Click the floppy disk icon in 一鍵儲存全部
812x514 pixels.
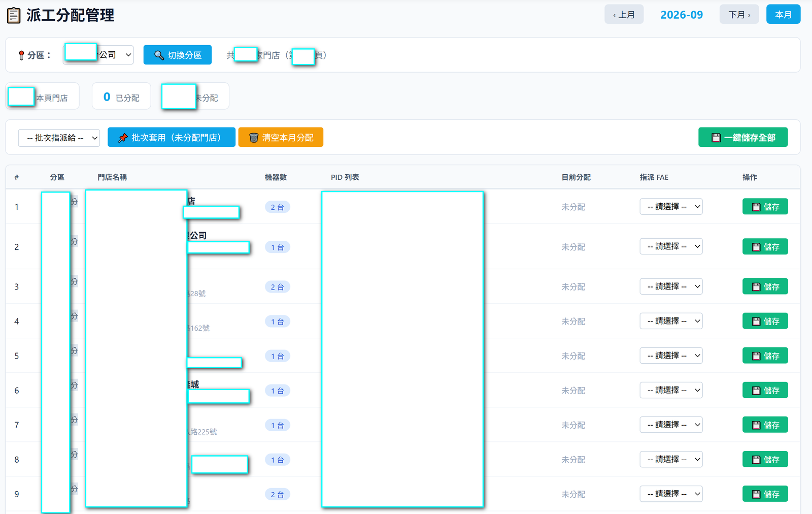point(716,138)
